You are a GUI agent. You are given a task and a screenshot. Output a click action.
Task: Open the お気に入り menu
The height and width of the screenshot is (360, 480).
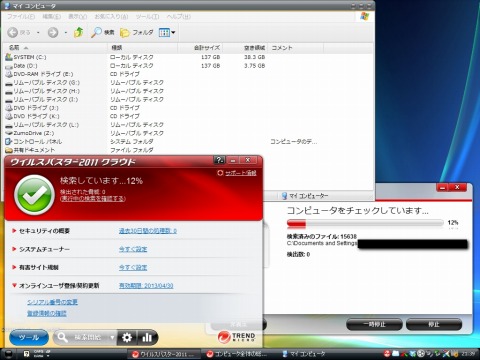click(x=111, y=16)
